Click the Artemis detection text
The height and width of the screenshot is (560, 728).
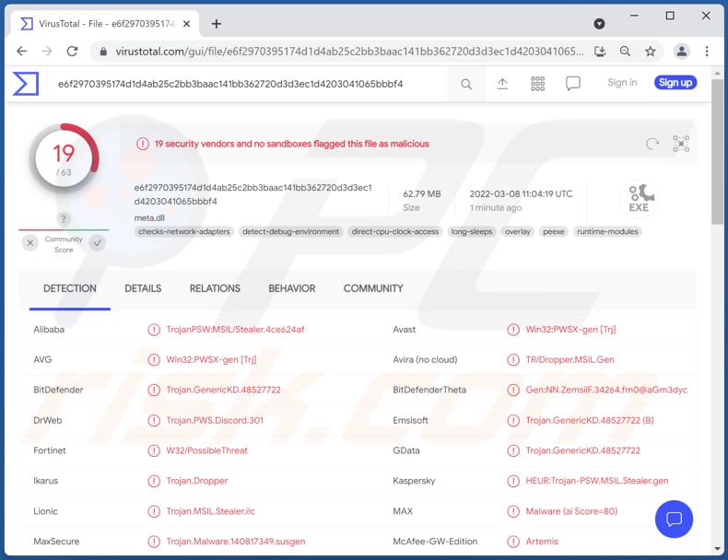coord(542,542)
